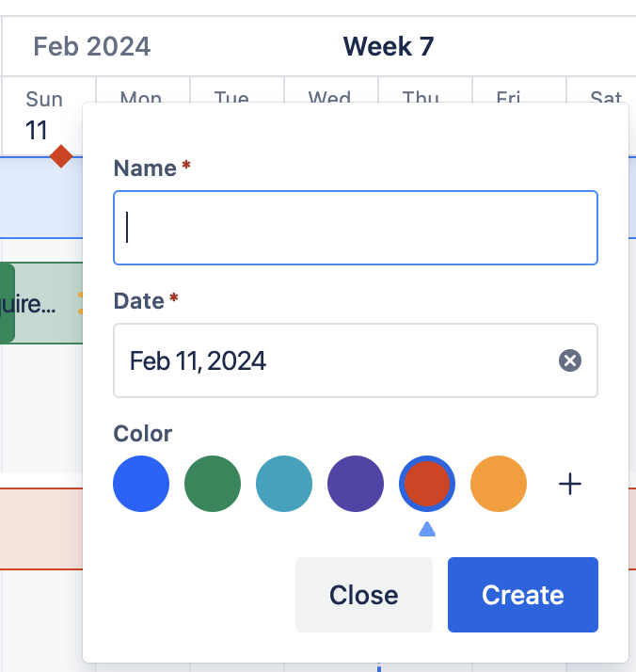The height and width of the screenshot is (672, 636).
Task: Click the red diamond milestone marker
Action: pyautogui.click(x=61, y=155)
